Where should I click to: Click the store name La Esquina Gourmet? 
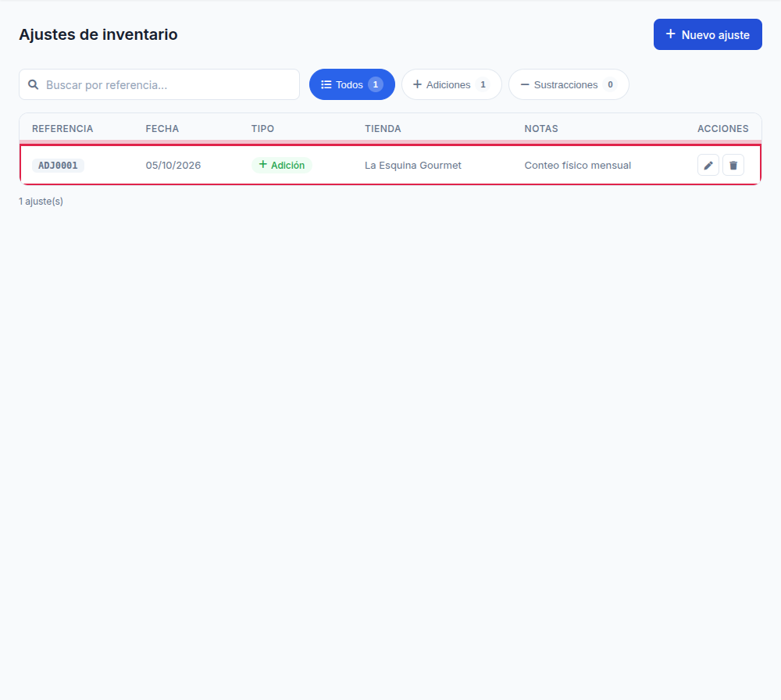point(413,166)
